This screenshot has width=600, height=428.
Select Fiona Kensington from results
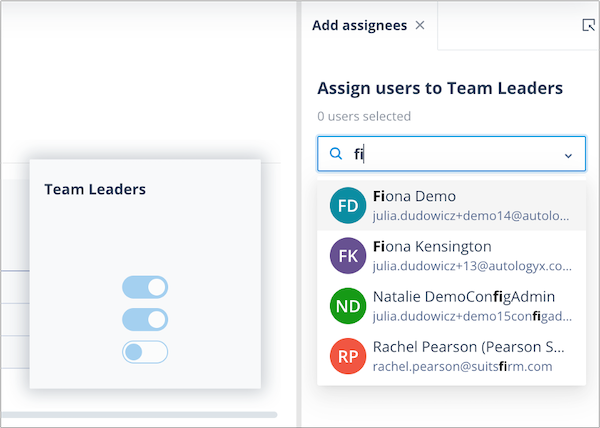452,255
